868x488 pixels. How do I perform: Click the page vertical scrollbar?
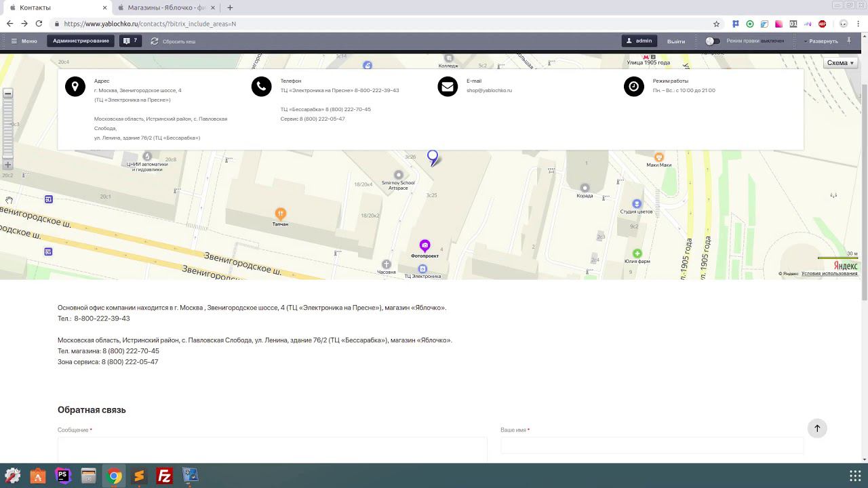(x=864, y=192)
